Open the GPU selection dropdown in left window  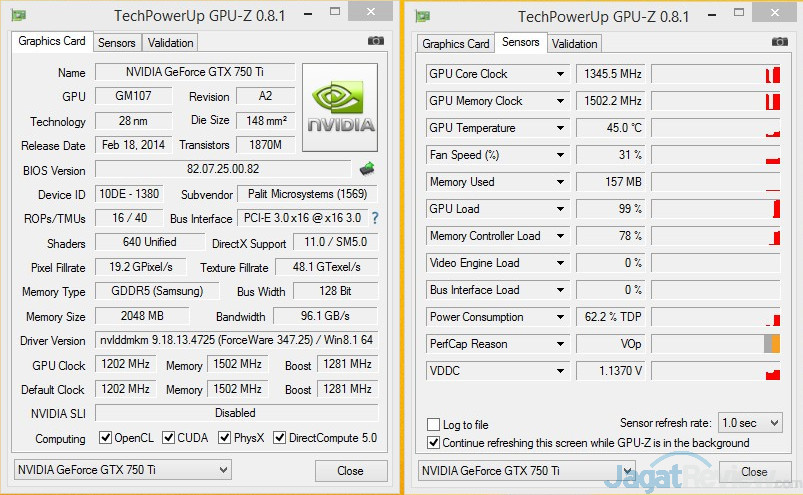(x=123, y=470)
